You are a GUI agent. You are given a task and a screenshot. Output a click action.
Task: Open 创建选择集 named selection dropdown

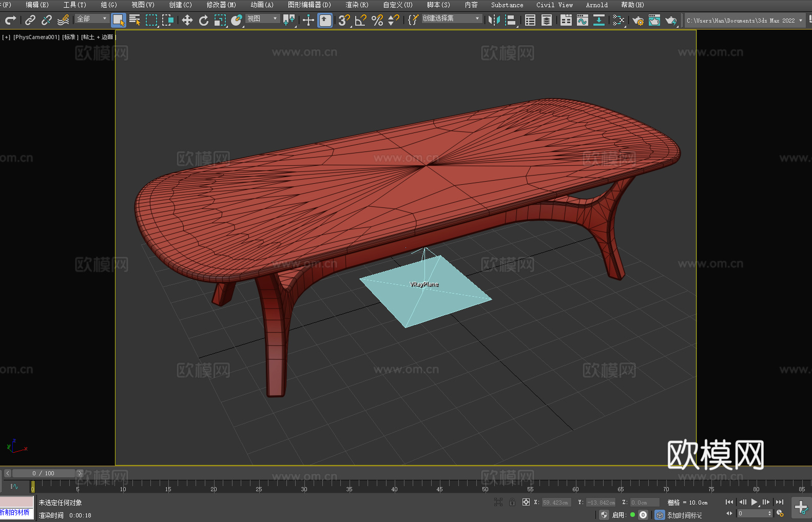(452, 18)
